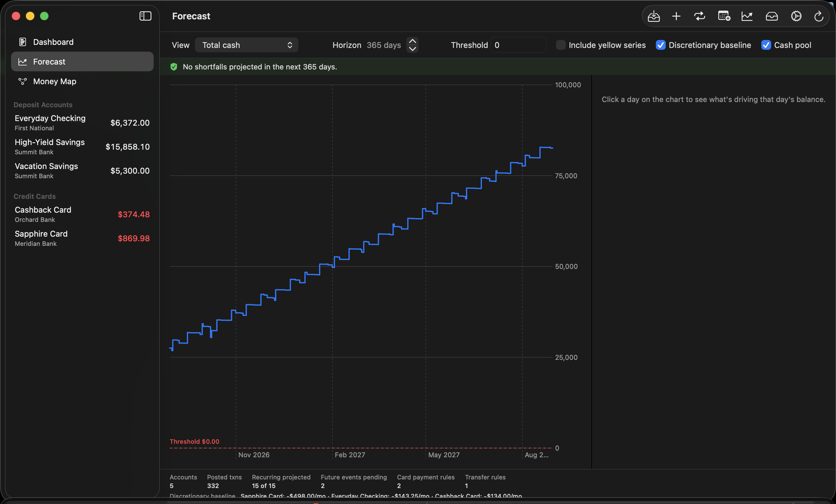Click the May 2027 axis label
The image size is (836, 504).
[444, 455]
